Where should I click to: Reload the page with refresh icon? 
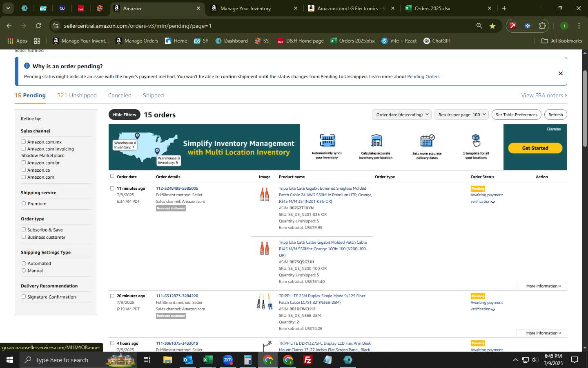click(38, 26)
